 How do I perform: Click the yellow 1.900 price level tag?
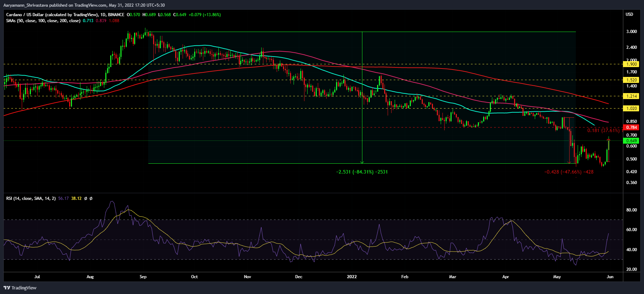[631, 64]
